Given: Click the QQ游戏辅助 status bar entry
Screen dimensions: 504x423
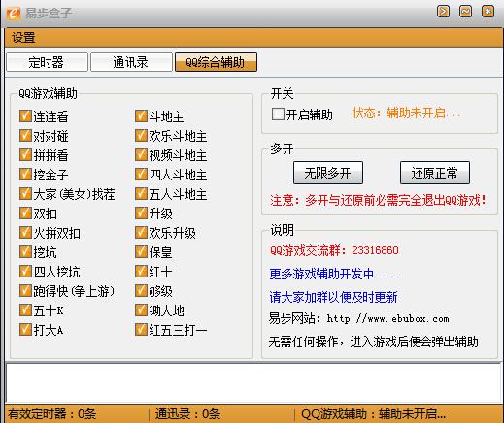Looking at the screenshot, I should [x=373, y=414].
